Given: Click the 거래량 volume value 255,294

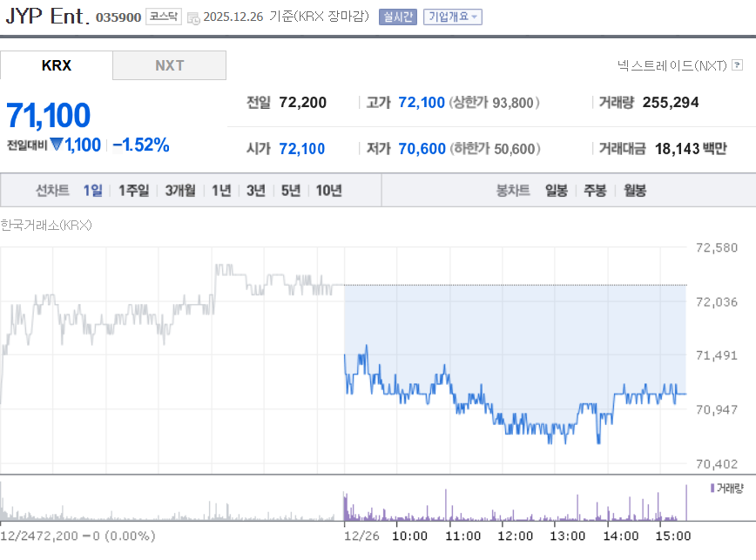Looking at the screenshot, I should (x=671, y=102).
